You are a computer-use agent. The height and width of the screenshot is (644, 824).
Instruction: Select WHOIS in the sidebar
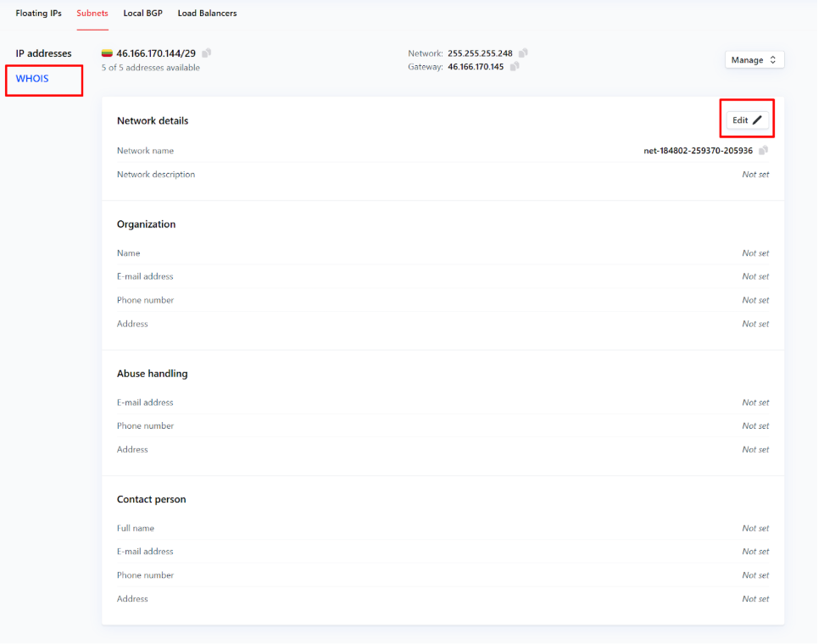(32, 79)
